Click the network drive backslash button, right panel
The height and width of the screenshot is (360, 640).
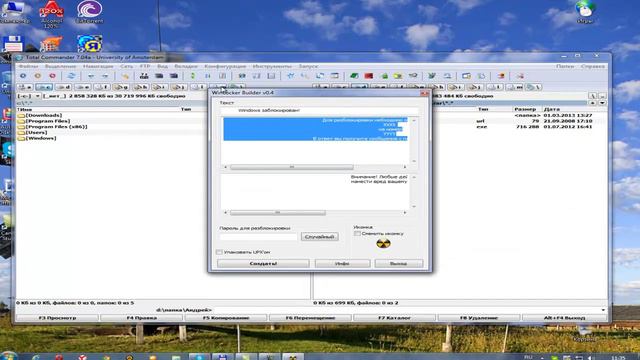pyautogui.click(x=533, y=87)
